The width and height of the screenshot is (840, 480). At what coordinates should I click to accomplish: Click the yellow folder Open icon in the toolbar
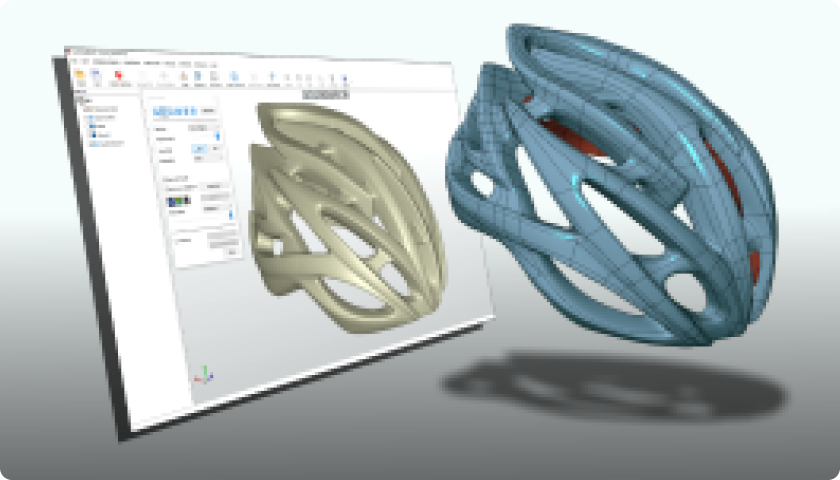(81, 74)
